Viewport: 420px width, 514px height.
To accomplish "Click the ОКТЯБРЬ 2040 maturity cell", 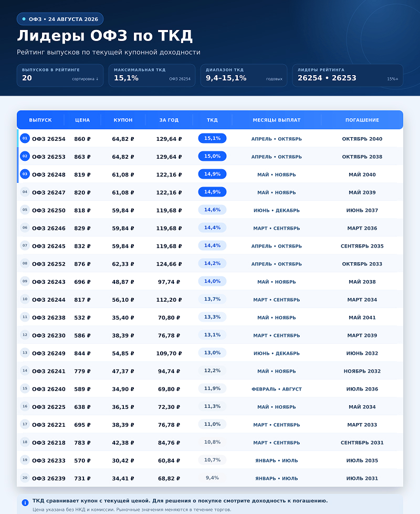I will click(362, 139).
